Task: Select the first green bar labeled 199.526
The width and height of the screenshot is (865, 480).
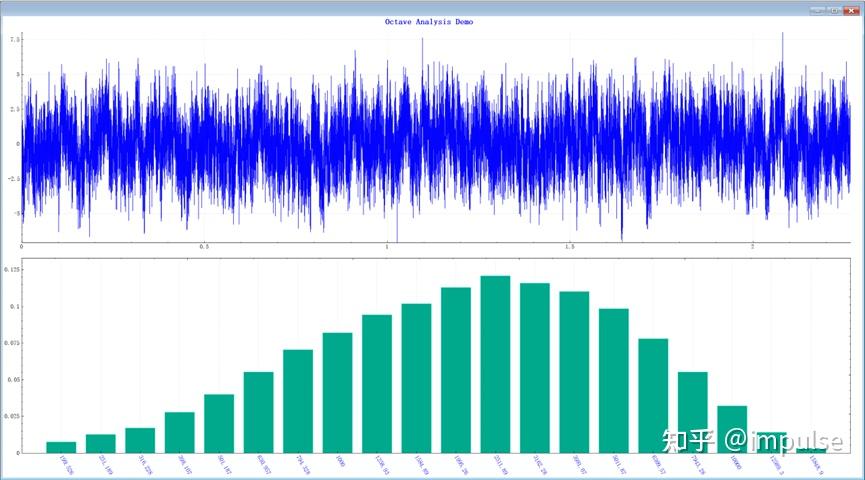Action: (61, 447)
